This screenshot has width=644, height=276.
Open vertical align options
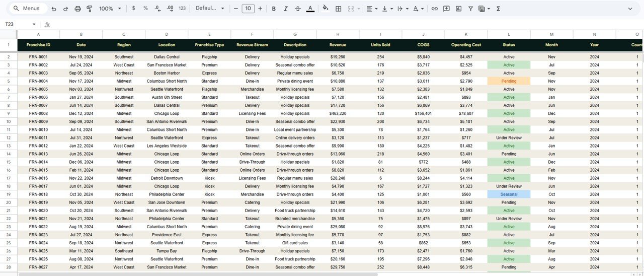click(387, 9)
